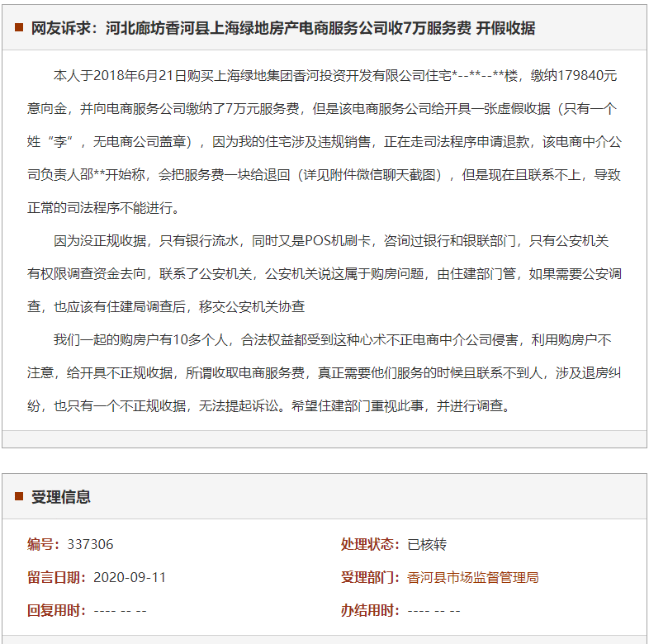
Task: Select the message date 2020-09-11
Action: [x=130, y=577]
